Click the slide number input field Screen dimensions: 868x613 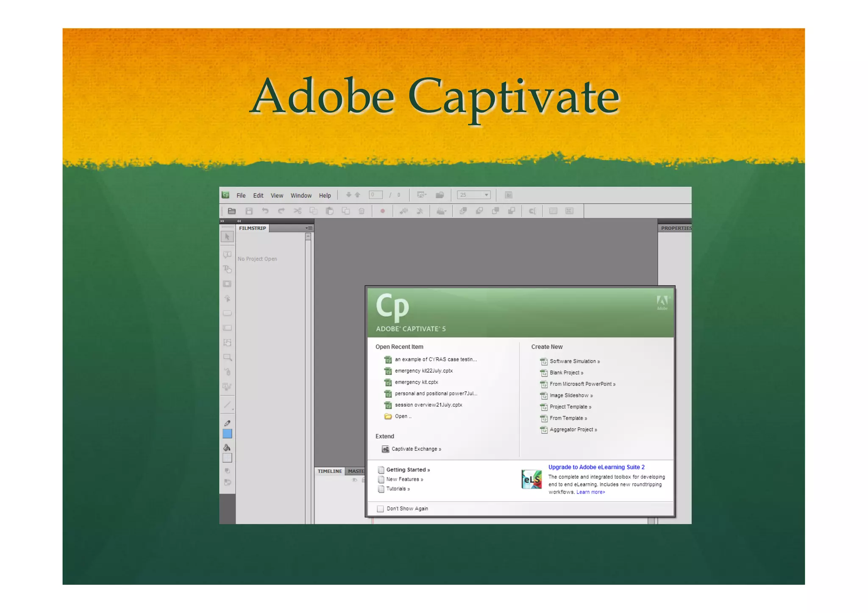(376, 195)
